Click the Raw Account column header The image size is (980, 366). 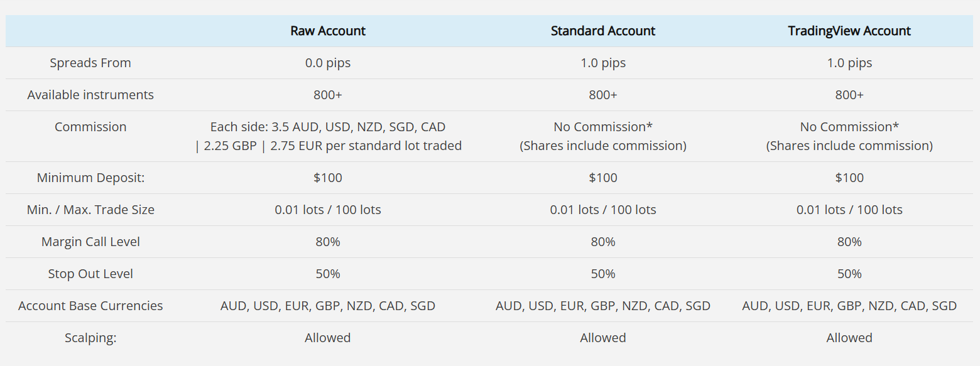click(x=327, y=31)
